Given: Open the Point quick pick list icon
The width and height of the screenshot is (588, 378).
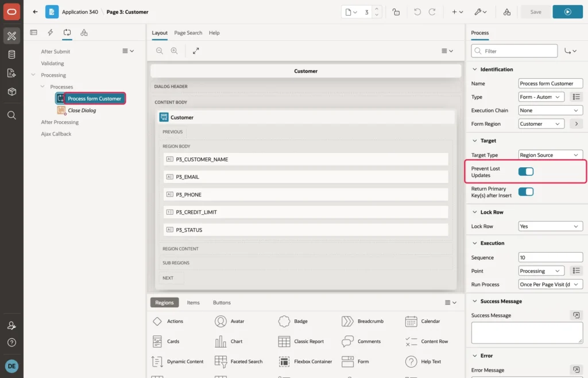Looking at the screenshot, I should click(x=576, y=271).
